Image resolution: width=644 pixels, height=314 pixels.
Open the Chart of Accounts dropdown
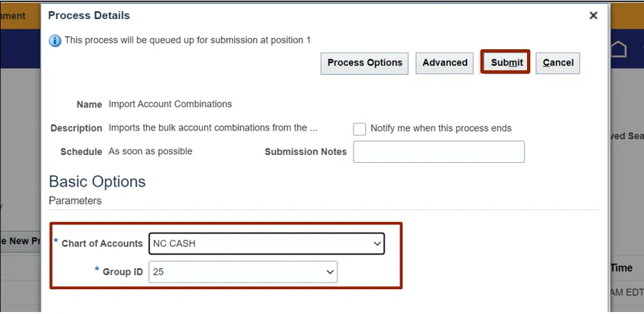tap(266, 244)
